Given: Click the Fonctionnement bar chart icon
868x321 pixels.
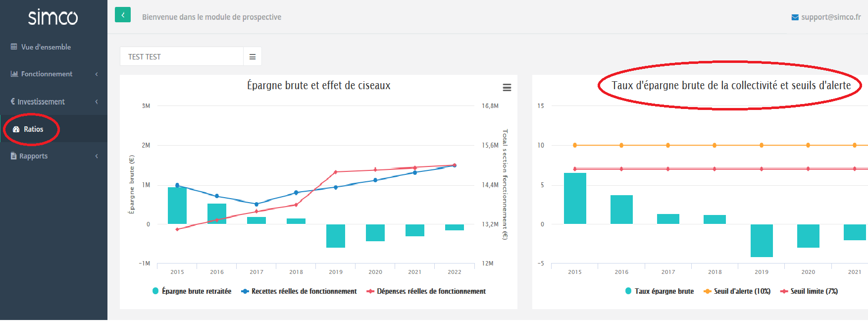Looking at the screenshot, I should (14, 74).
